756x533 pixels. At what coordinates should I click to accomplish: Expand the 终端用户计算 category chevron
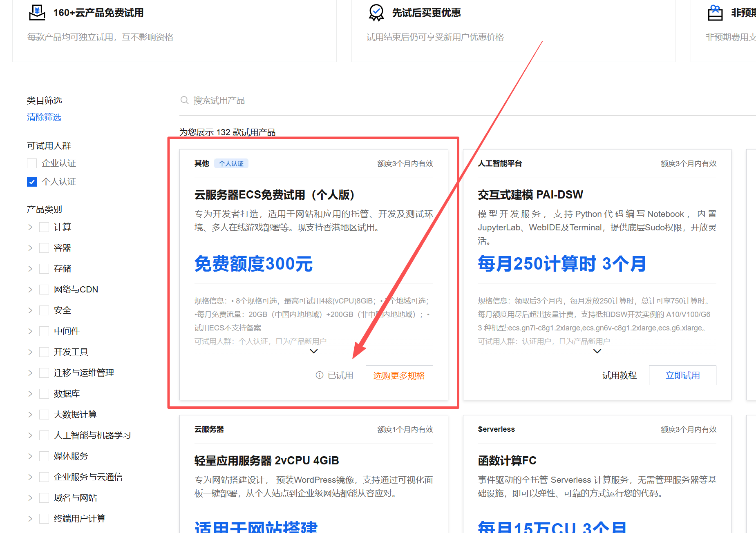(30, 519)
